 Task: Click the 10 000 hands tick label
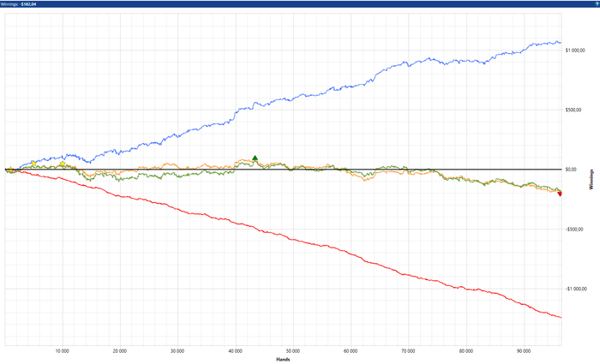tap(63, 351)
